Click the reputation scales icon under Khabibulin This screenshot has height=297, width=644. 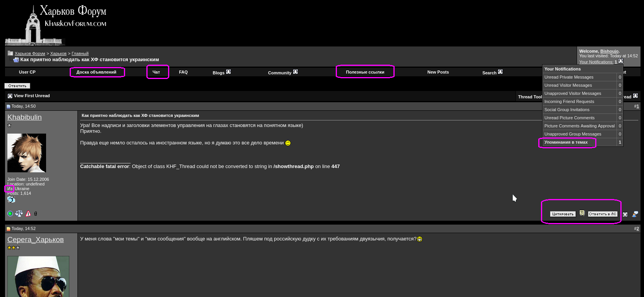click(19, 213)
